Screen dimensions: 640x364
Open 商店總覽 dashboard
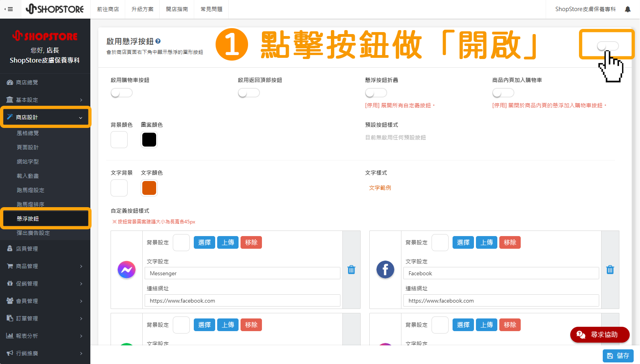coord(45,82)
